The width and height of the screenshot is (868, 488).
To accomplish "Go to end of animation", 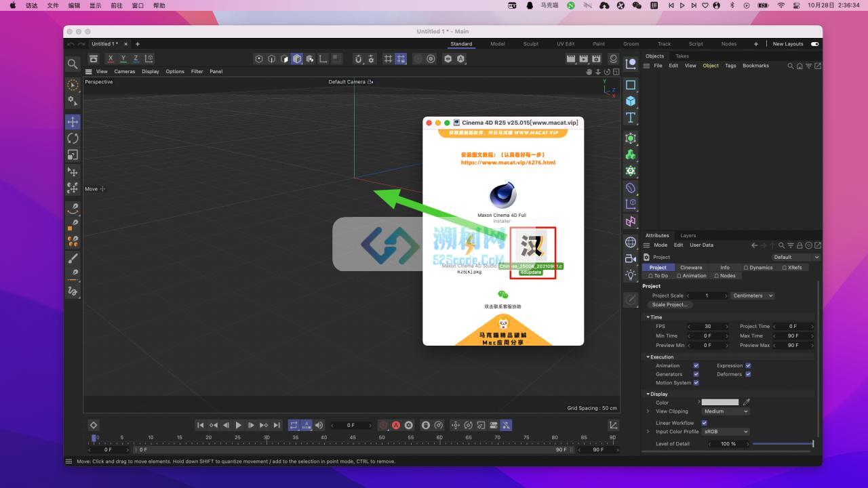I will click(277, 425).
